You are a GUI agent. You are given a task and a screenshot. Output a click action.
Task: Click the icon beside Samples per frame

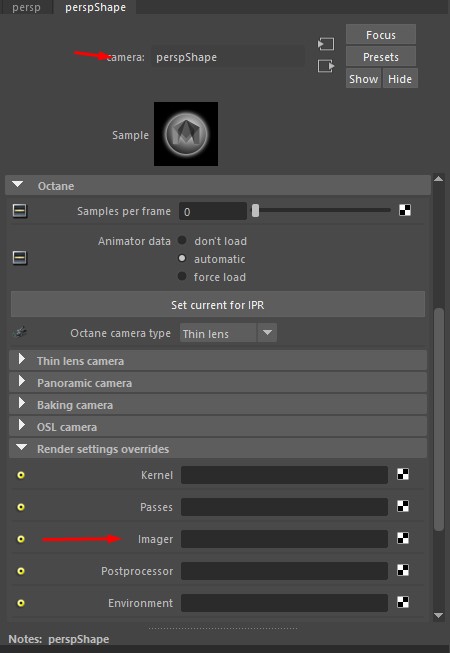(20, 211)
